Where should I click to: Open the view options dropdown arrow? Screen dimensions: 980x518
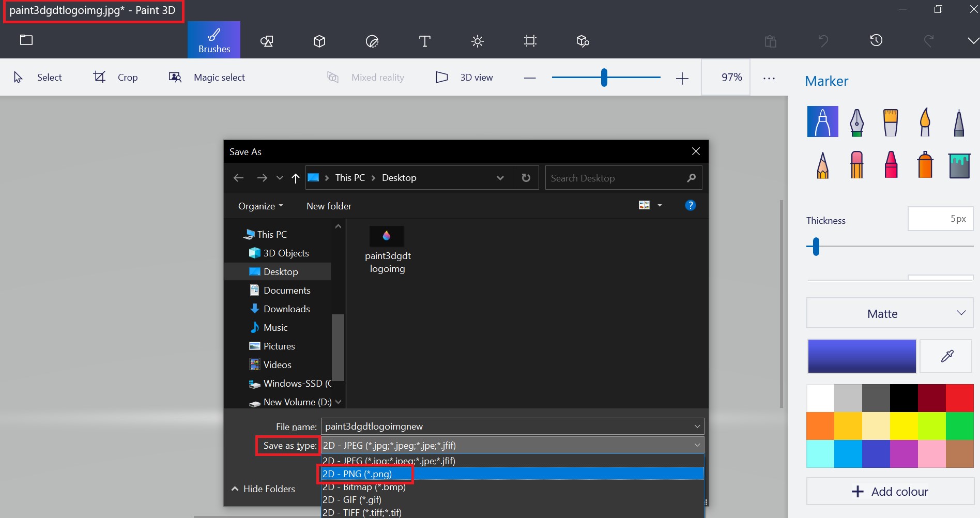660,205
